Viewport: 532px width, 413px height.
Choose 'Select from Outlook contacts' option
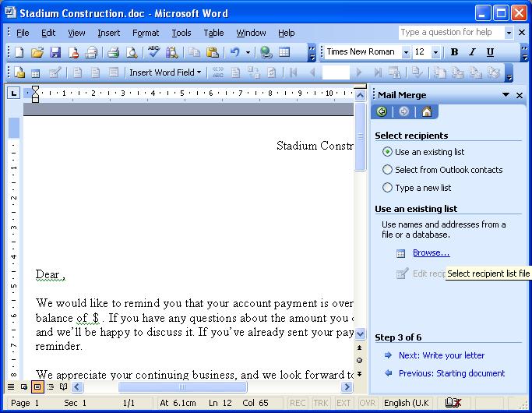(388, 170)
